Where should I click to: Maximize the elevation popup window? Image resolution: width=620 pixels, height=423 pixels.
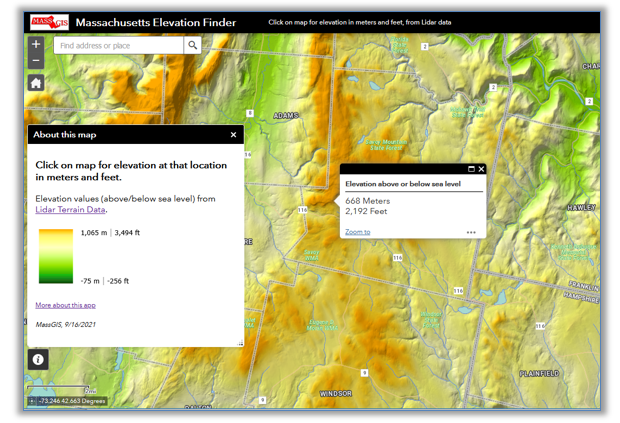click(x=472, y=169)
